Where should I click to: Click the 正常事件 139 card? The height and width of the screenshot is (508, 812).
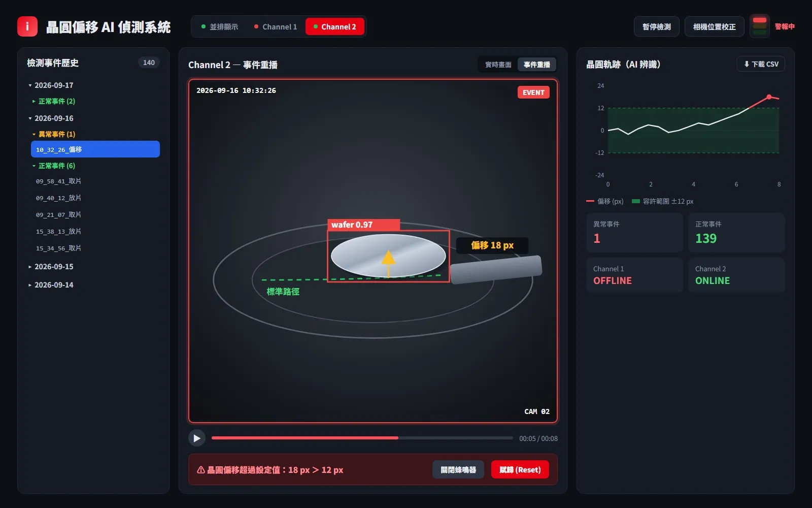tap(736, 233)
